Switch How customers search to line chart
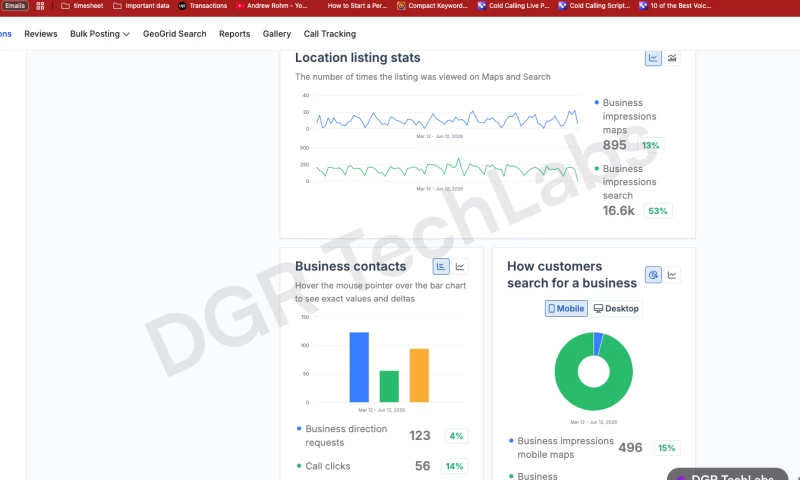The width and height of the screenshot is (800, 480). coord(672,275)
